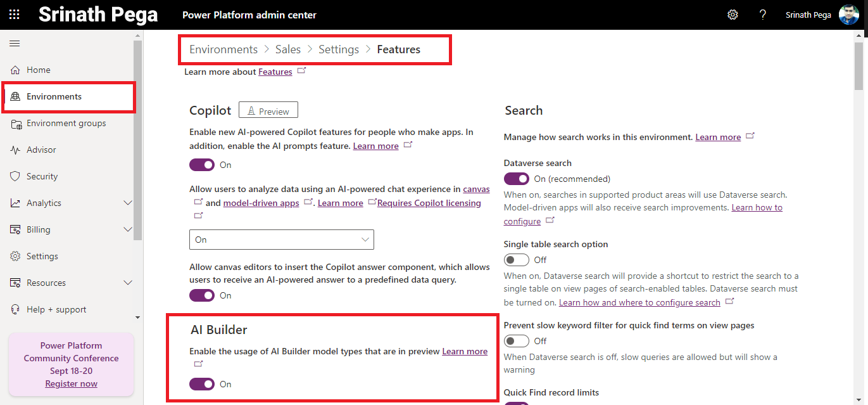Go to Sales in the breadcrumb
868x405 pixels.
[x=287, y=49]
